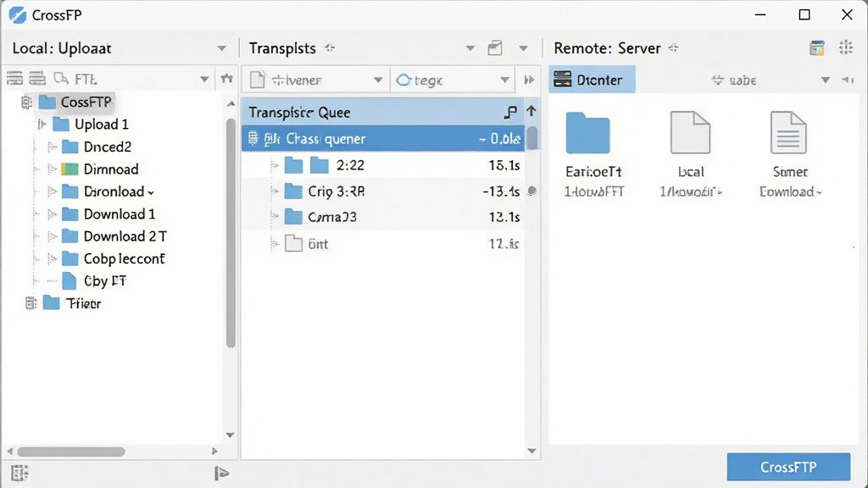Click the collapse arrow icon in remote toolbar
Image resolution: width=868 pixels, height=488 pixels.
(848, 80)
